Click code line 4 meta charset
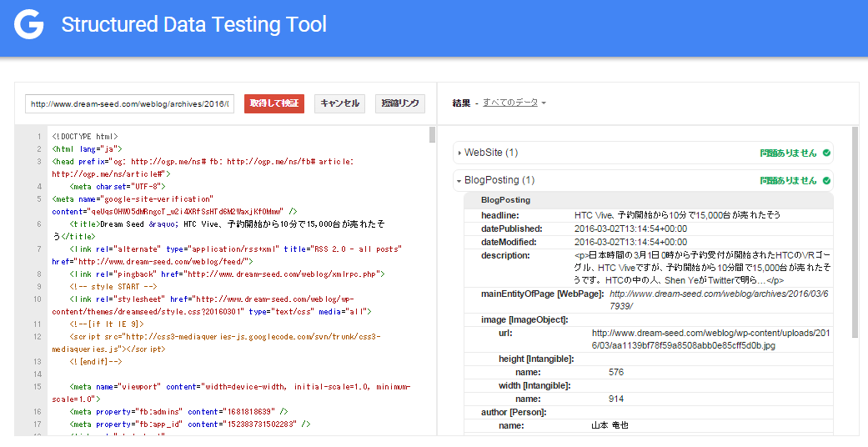 point(118,187)
